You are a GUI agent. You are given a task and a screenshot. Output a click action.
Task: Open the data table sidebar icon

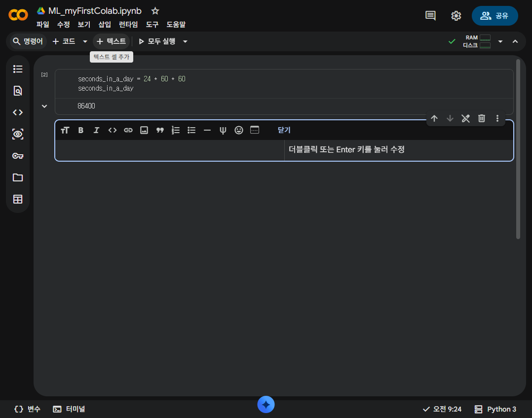[x=18, y=199]
